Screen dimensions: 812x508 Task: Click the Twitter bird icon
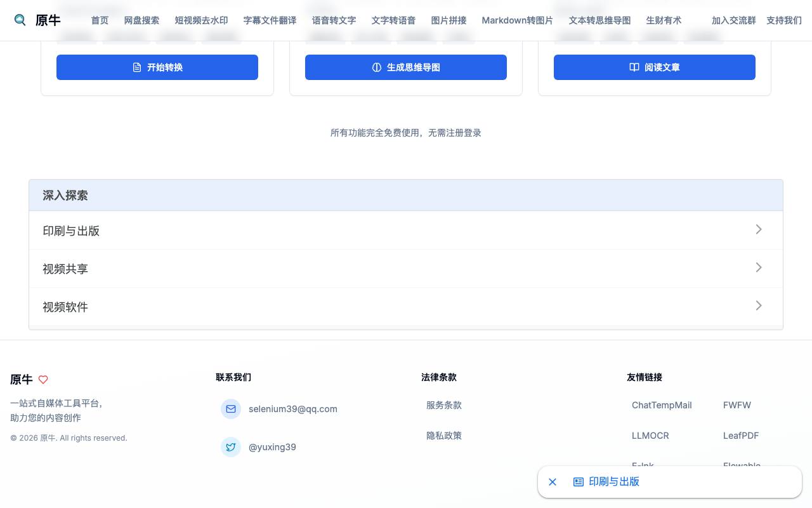(231, 447)
